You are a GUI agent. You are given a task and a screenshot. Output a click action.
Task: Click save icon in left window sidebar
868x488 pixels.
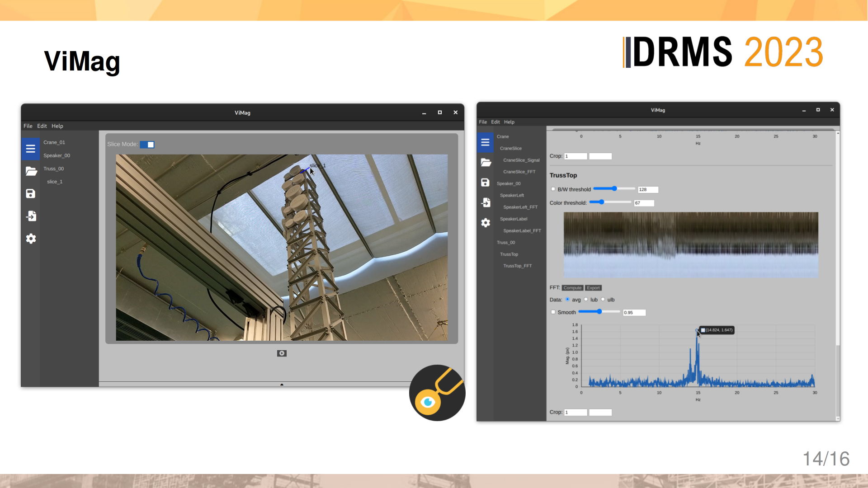[x=30, y=194]
